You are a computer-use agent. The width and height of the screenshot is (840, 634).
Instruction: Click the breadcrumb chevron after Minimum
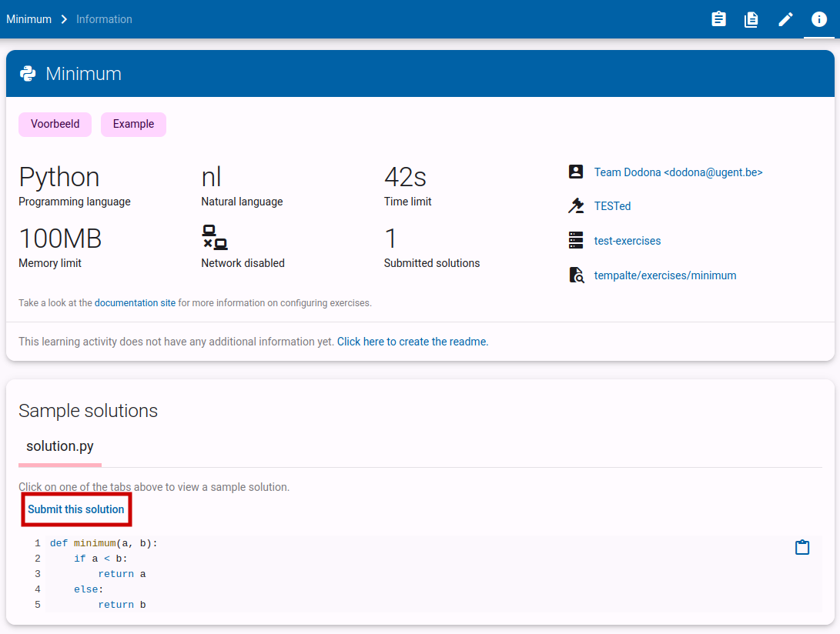tap(64, 19)
